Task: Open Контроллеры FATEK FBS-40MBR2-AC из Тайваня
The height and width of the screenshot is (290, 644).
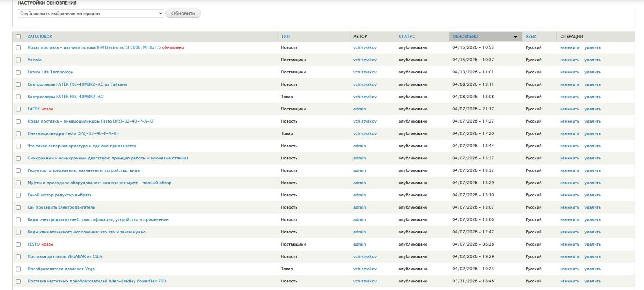Action: 77,84
